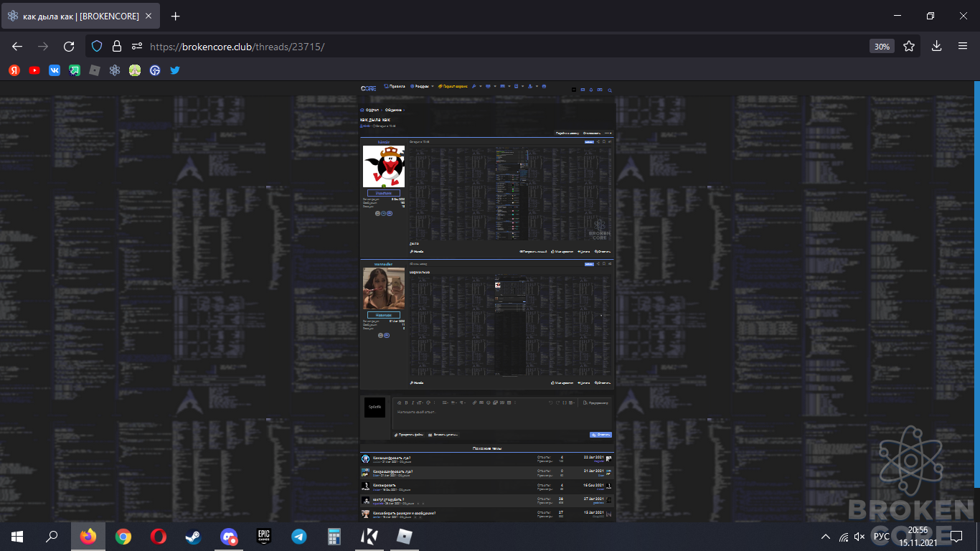Open the Гарант сервис navigation item
The image size is (980, 551).
[453, 86]
